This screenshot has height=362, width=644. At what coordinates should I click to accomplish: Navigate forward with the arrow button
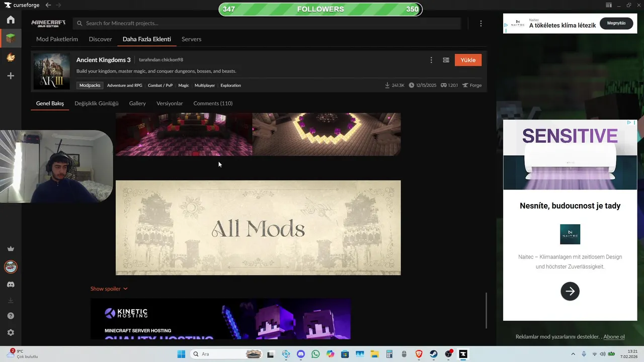[58, 5]
